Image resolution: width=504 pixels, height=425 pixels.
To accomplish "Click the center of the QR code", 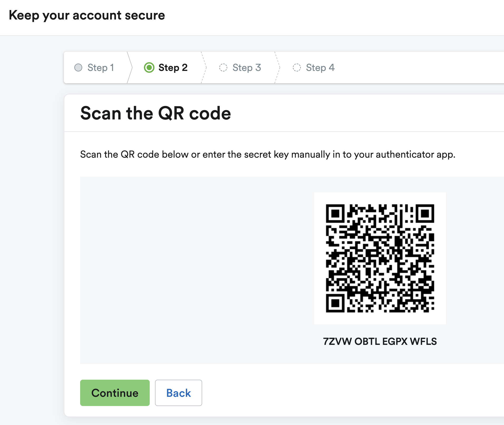I will click(380, 258).
